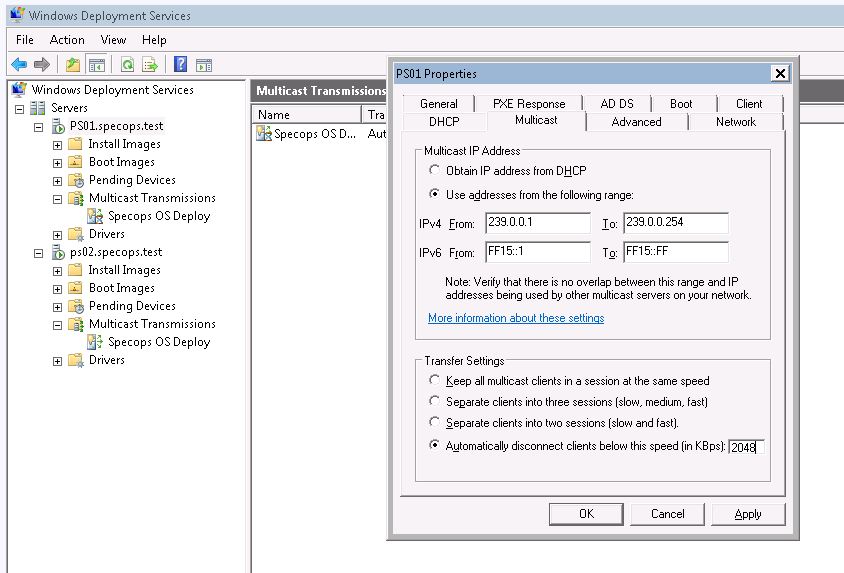Click Multicast Transmissions icon under PS01

(76, 198)
